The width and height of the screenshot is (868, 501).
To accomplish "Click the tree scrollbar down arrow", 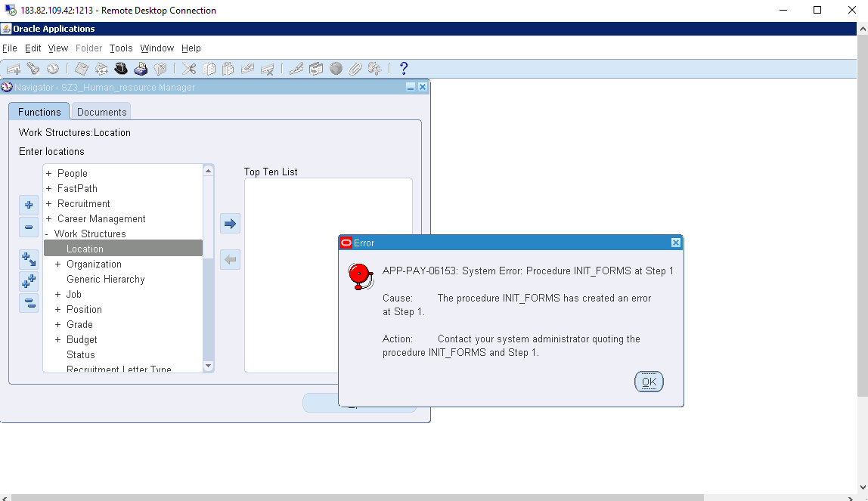I will click(208, 366).
